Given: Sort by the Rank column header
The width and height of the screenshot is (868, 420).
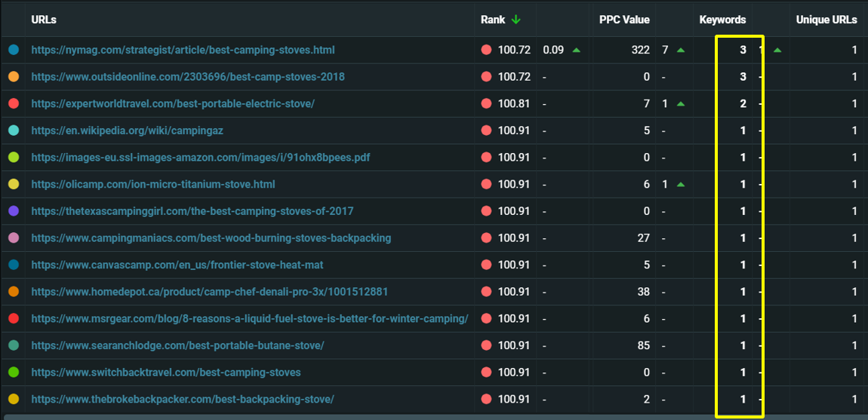Looking at the screenshot, I should pos(493,20).
